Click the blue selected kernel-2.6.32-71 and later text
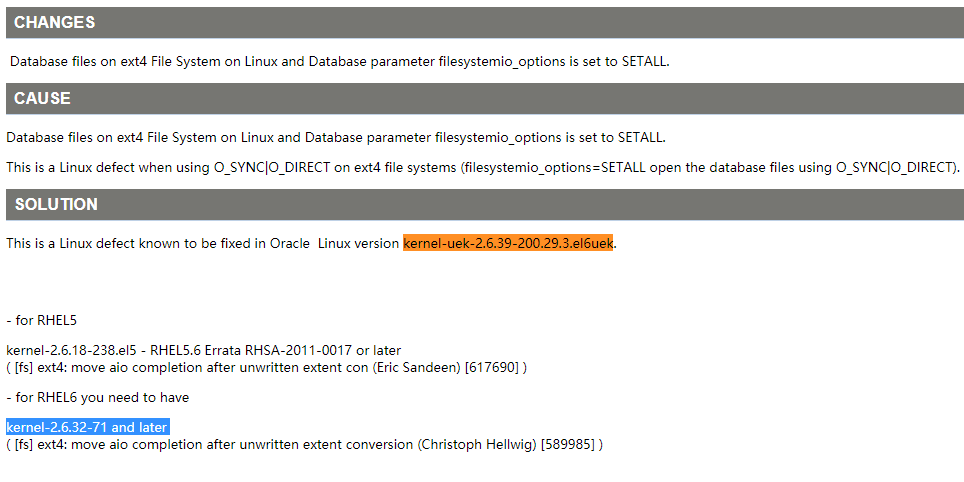The image size is (964, 482). [x=87, y=427]
